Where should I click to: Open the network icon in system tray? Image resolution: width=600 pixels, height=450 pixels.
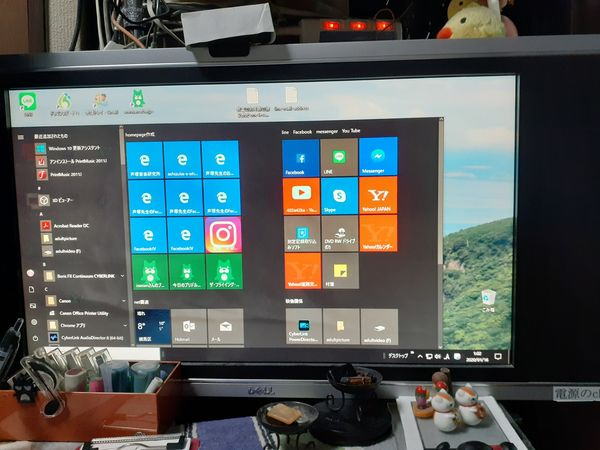(x=429, y=357)
